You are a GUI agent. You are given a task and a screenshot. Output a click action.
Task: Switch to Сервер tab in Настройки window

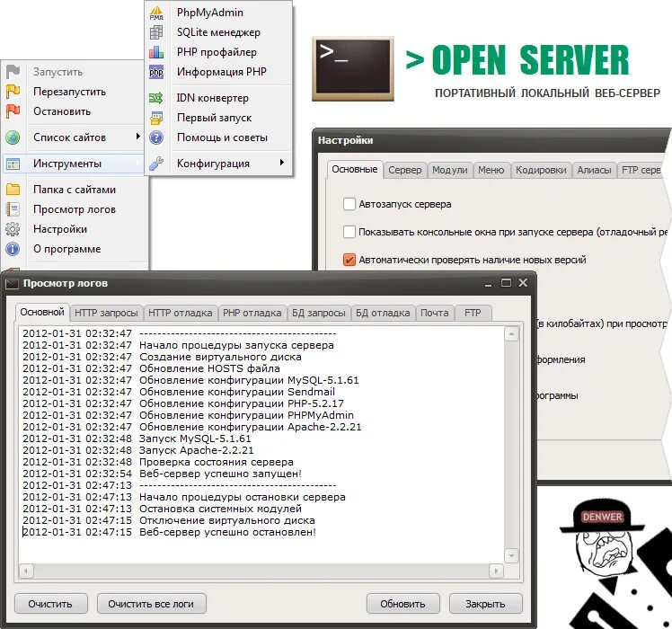pyautogui.click(x=405, y=170)
